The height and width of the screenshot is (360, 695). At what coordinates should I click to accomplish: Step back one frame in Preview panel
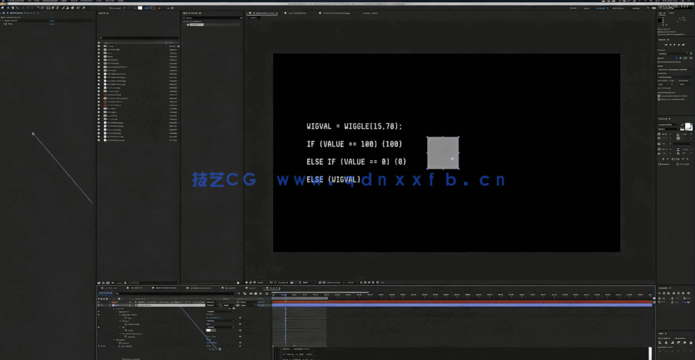pyautogui.click(x=670, y=45)
